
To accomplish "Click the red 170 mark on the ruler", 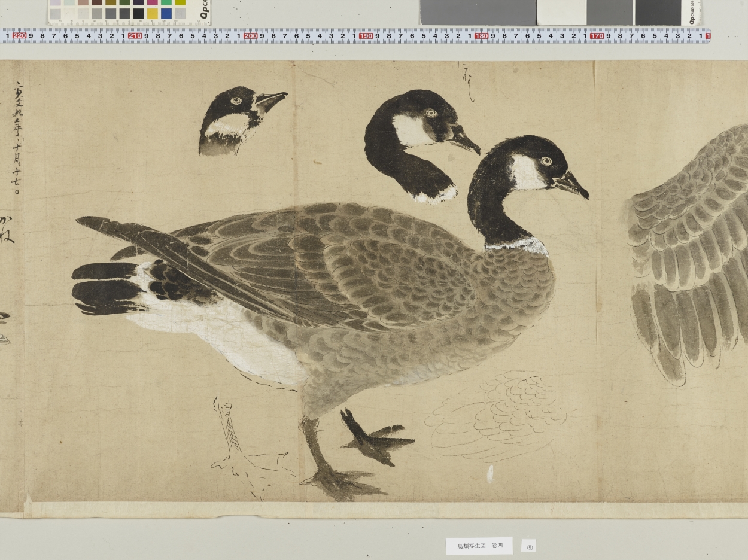I will pyautogui.click(x=597, y=36).
